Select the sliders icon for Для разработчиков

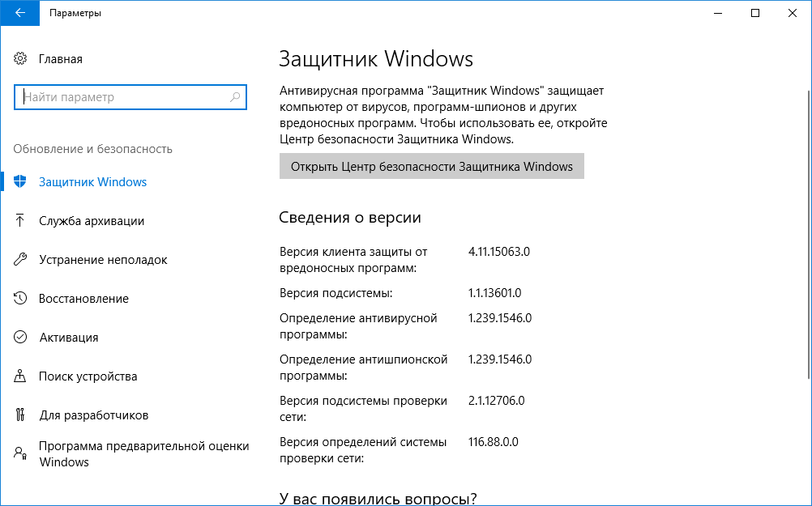coord(20,415)
